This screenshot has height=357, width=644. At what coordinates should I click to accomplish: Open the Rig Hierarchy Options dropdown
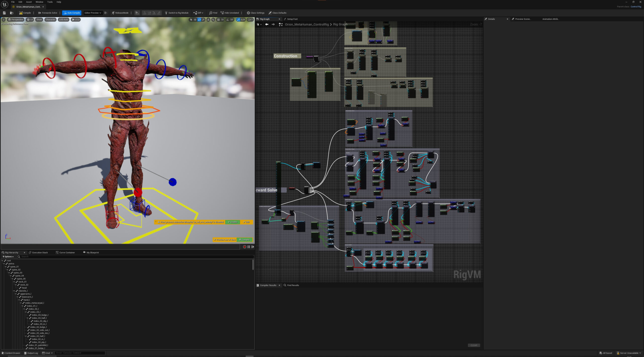pyautogui.click(x=8, y=257)
